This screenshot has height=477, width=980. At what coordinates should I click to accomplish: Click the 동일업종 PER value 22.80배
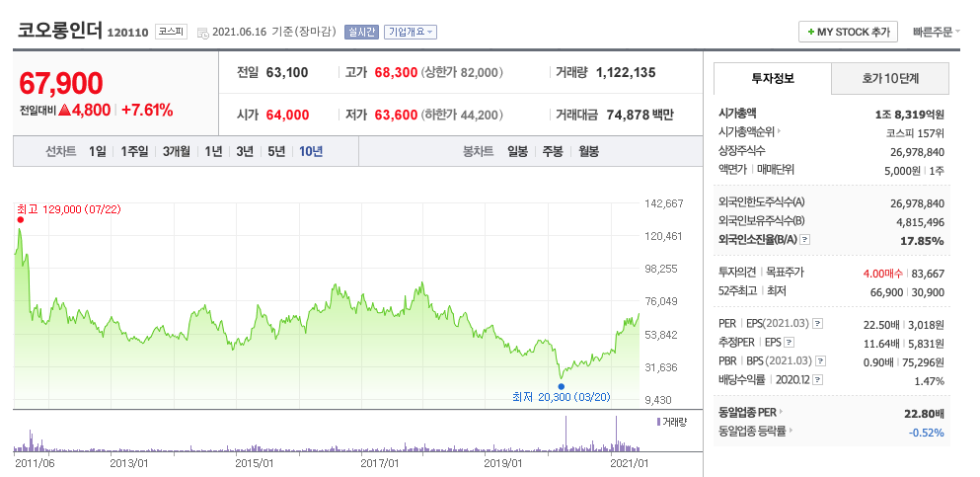(x=924, y=414)
